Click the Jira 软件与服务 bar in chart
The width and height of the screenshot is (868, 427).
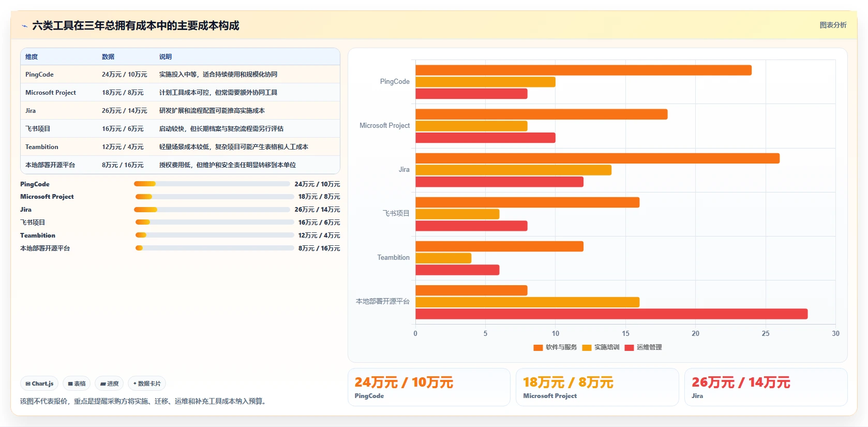pyautogui.click(x=597, y=158)
